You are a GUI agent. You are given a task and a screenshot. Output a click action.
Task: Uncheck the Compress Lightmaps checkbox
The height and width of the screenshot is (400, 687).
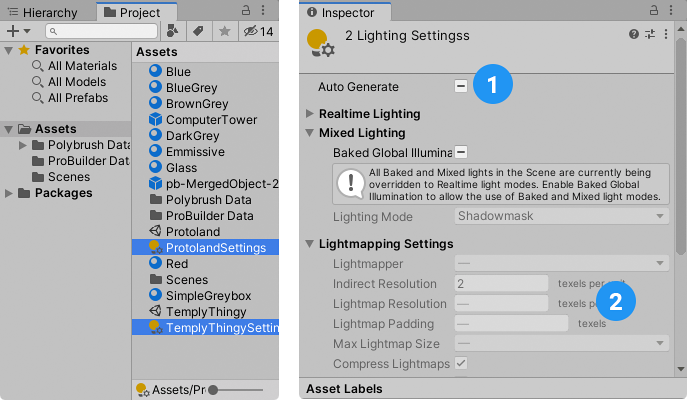point(461,363)
